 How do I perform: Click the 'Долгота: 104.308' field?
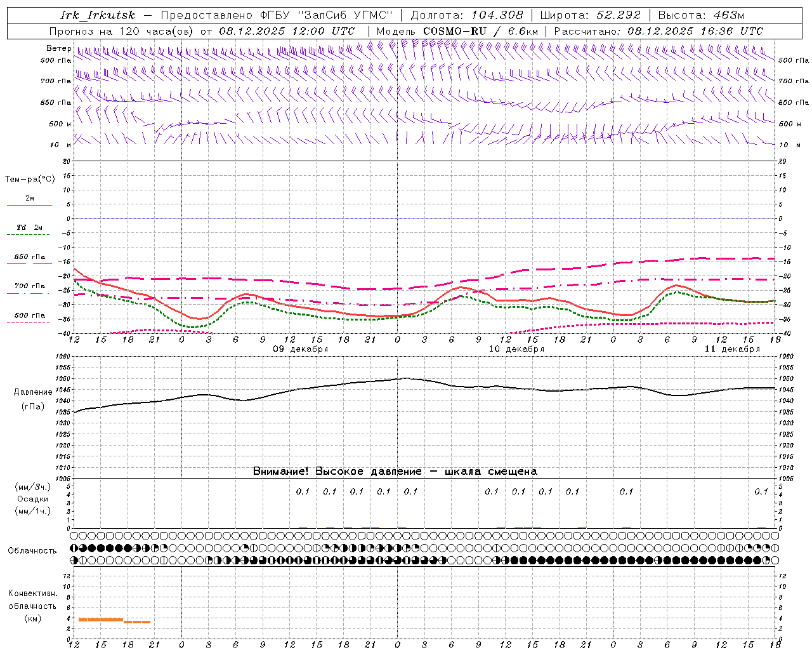coord(467,15)
